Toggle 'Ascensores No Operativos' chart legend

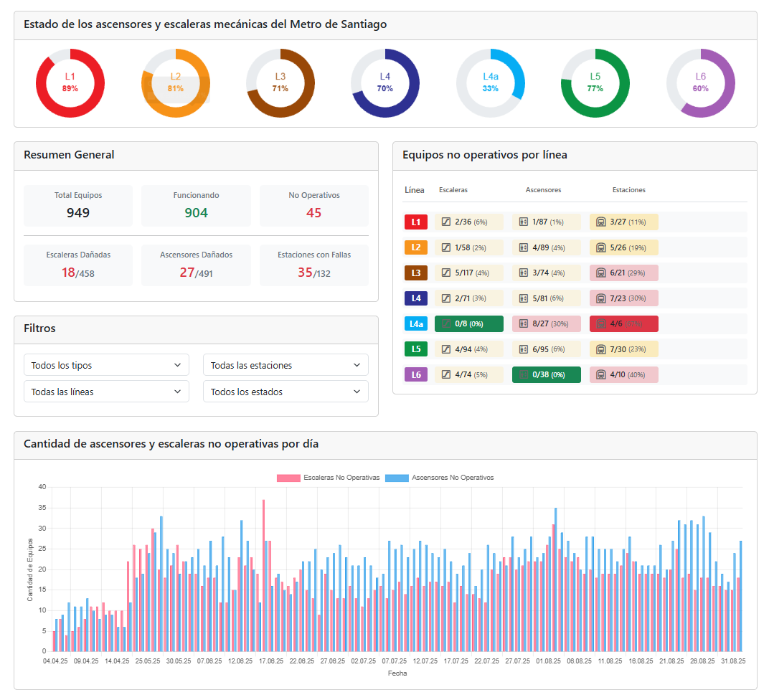[x=440, y=478]
